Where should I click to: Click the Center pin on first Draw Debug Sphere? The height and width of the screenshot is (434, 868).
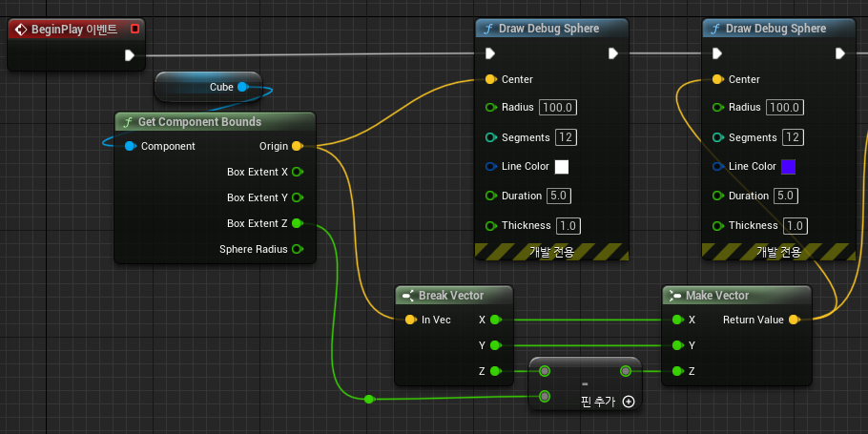click(x=490, y=79)
